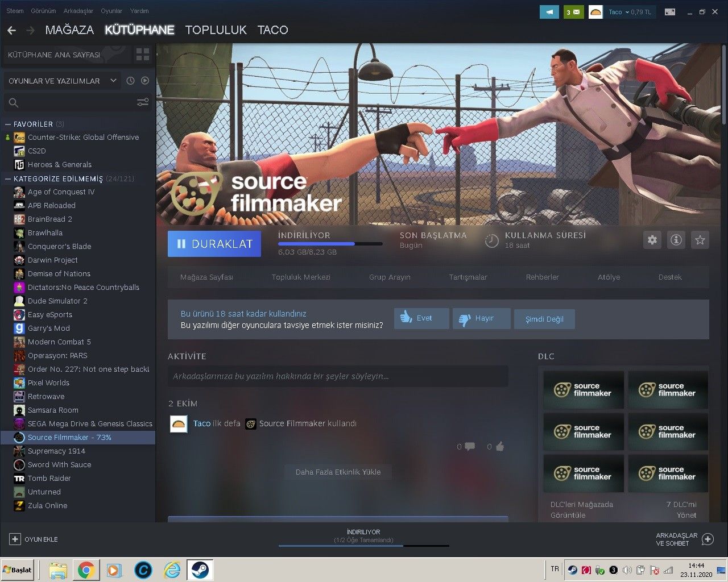Filter library by ready to play icon
The image size is (728, 582).
(145, 81)
